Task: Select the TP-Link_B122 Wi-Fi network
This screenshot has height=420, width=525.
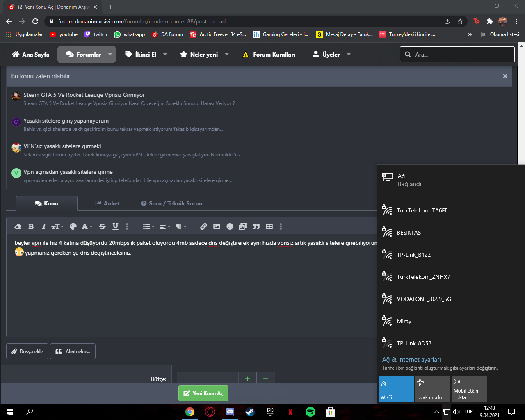Action: pos(451,255)
